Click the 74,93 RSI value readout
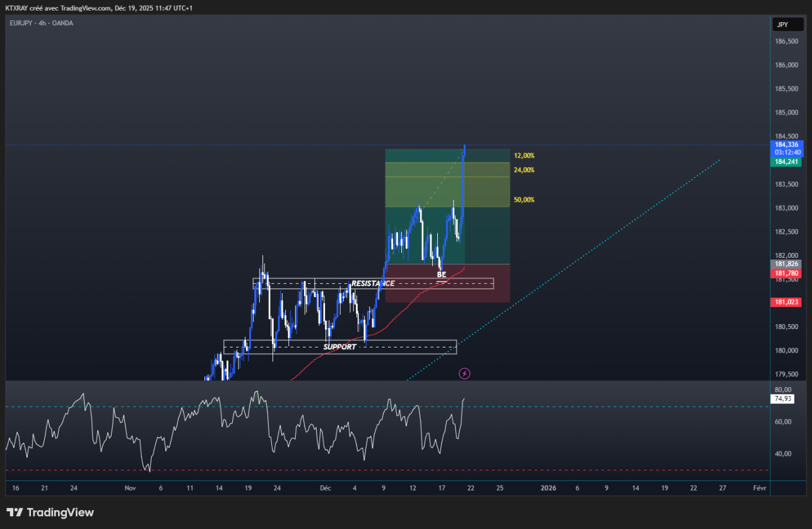Viewport: 812px width, 529px height. (782, 398)
